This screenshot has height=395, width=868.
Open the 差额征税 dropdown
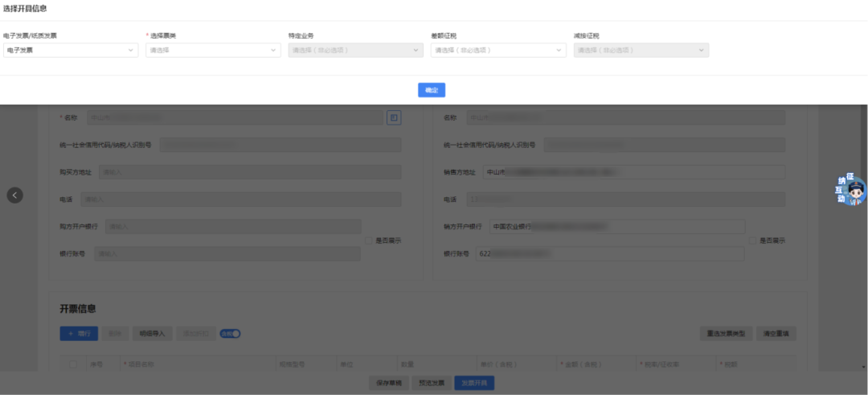pos(498,50)
